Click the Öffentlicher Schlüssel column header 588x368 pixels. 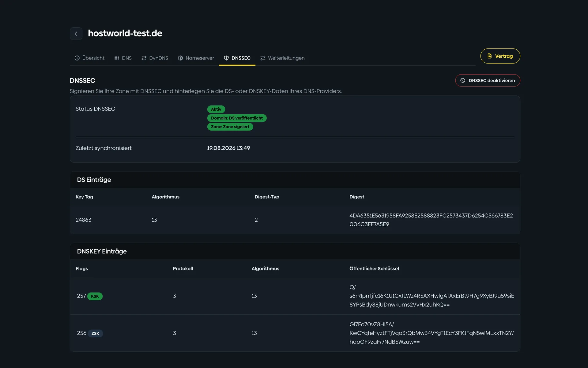374,269
